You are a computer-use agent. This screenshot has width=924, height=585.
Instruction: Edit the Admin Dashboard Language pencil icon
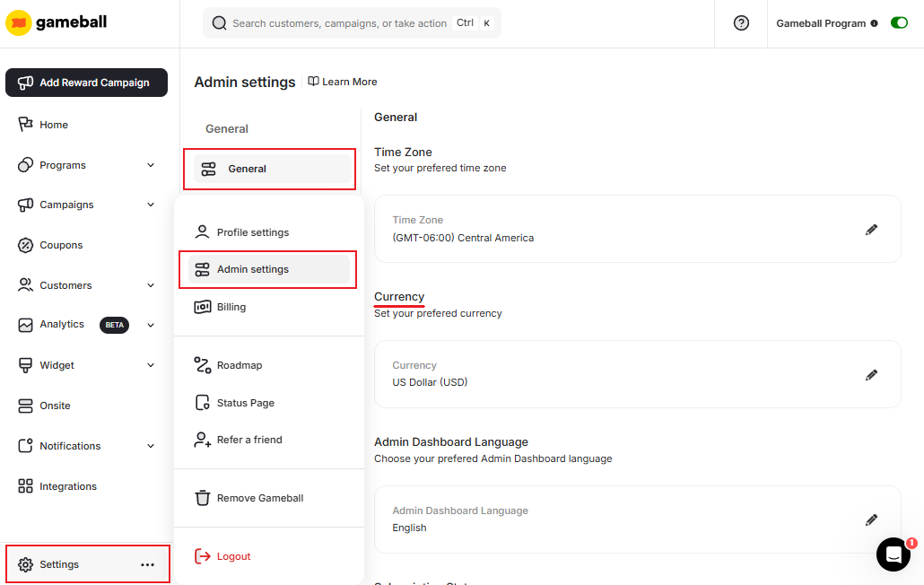871,520
